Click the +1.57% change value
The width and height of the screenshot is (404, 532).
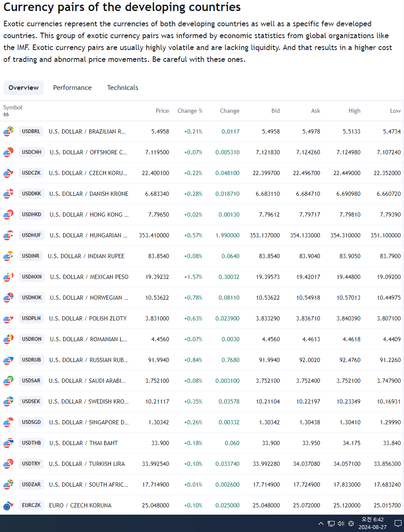193,277
